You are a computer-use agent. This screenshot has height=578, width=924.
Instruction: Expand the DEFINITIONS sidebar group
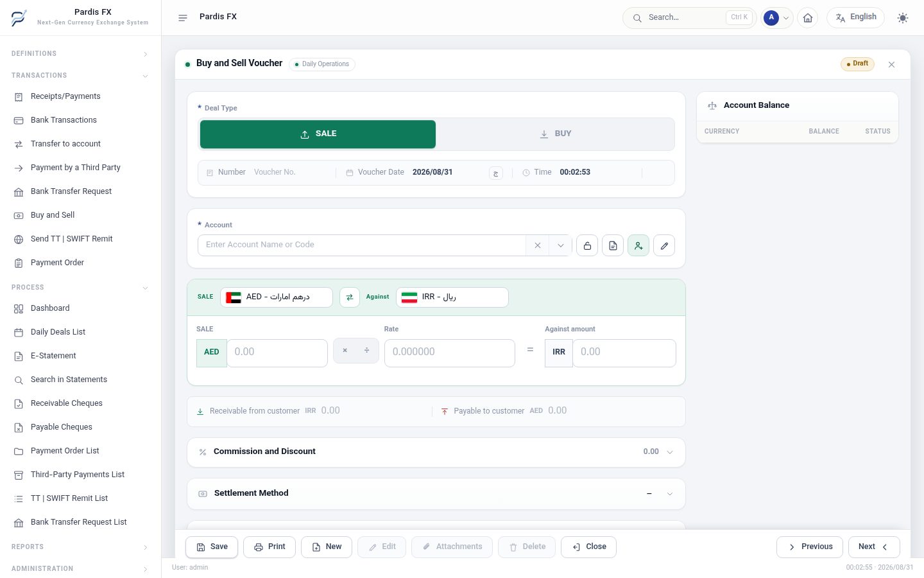80,54
